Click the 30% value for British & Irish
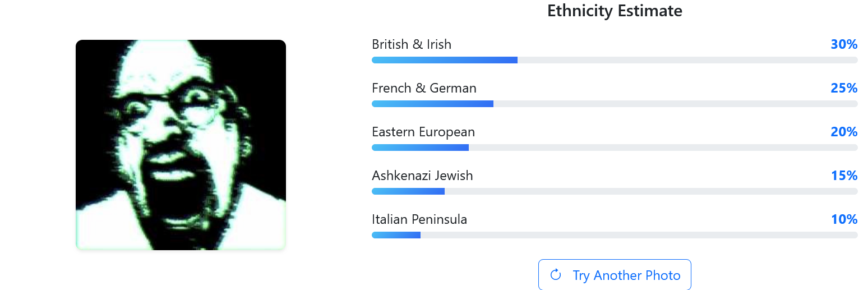 point(844,44)
